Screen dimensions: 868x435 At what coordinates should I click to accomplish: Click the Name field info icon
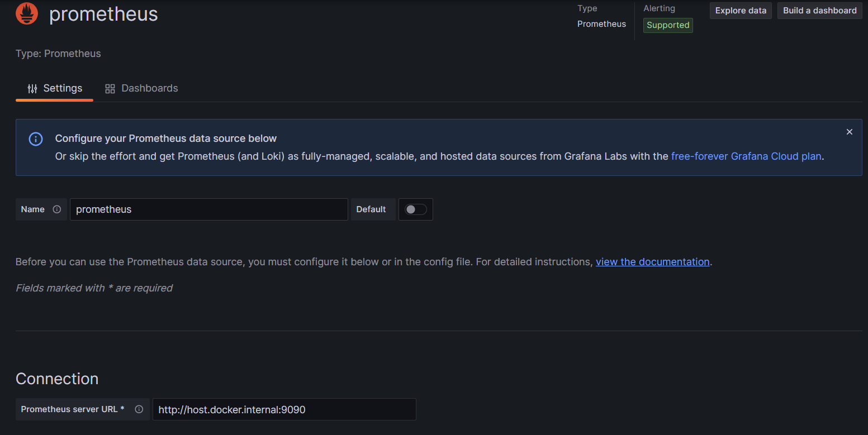pyautogui.click(x=56, y=209)
